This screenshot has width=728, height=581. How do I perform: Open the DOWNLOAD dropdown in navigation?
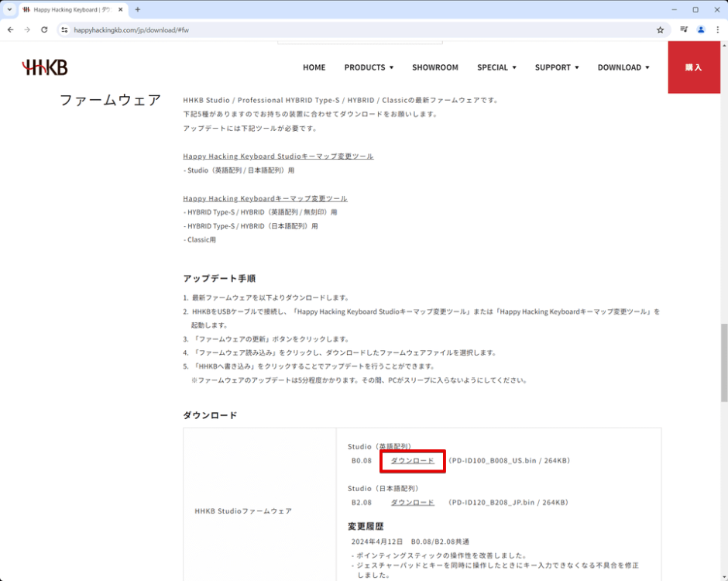click(x=623, y=67)
